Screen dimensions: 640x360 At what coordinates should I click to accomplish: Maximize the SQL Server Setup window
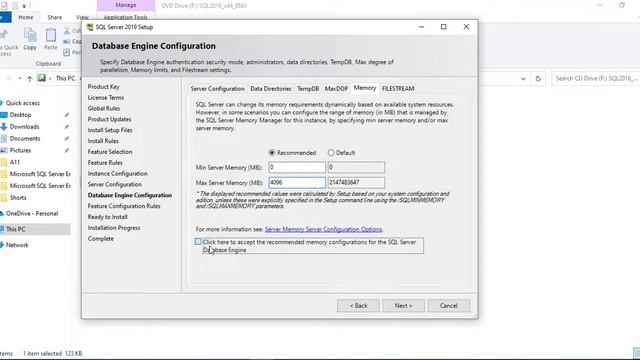444,27
